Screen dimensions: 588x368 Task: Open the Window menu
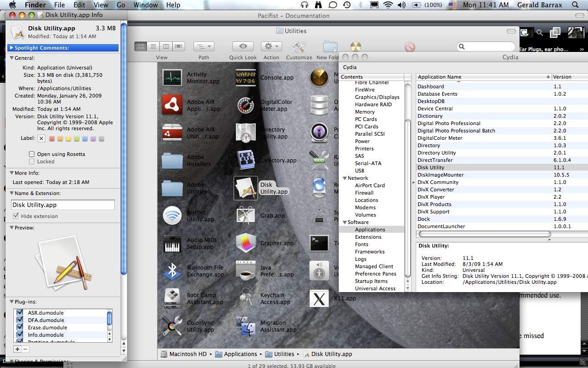(145, 5)
